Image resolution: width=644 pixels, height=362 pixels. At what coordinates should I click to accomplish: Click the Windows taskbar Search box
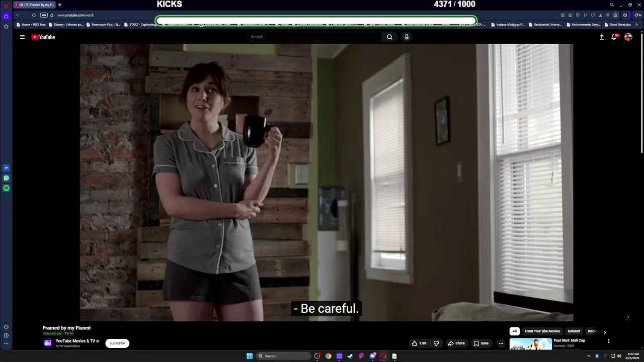coord(283,356)
